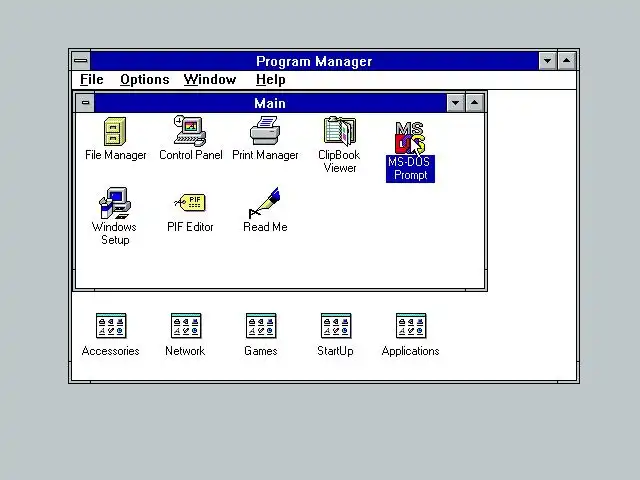Click the Applications group label
Screen dimensions: 640x480
click(x=411, y=351)
